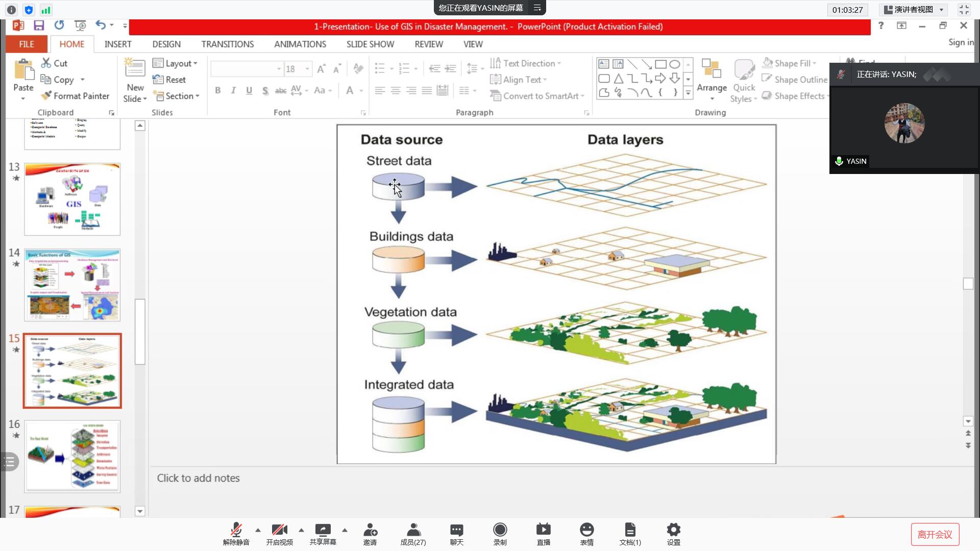Unmute the microphone (解除静音)
The width and height of the screenshot is (980, 551).
click(x=236, y=530)
